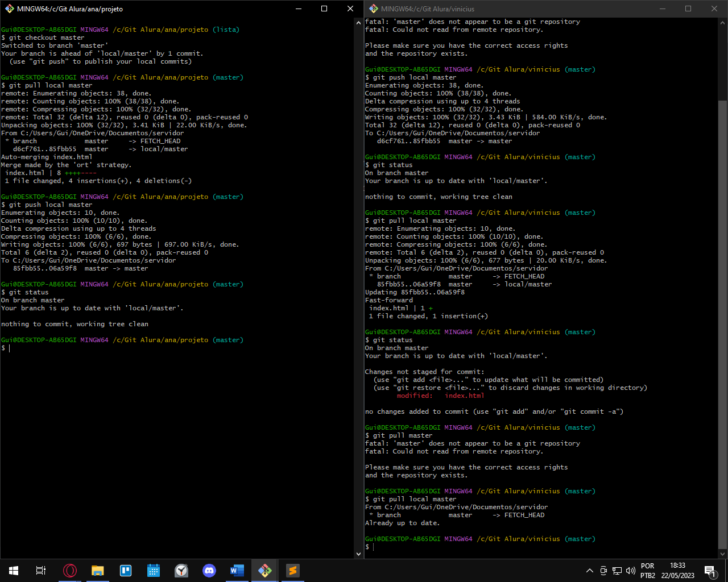The width and height of the screenshot is (728, 582).
Task: Open Sublime Text from the taskbar
Action: pos(293,571)
